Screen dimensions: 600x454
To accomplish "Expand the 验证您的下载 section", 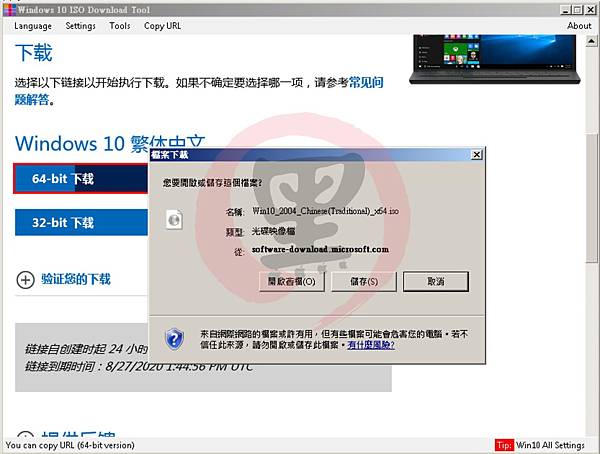I will (x=76, y=279).
